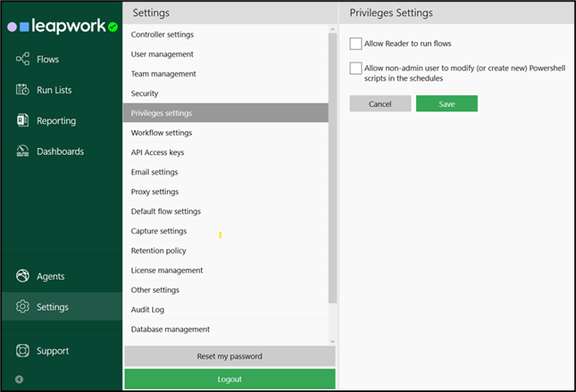Click the settings list scroll-down arrow
Image resolution: width=576 pixels, height=392 pixels.
[332, 342]
